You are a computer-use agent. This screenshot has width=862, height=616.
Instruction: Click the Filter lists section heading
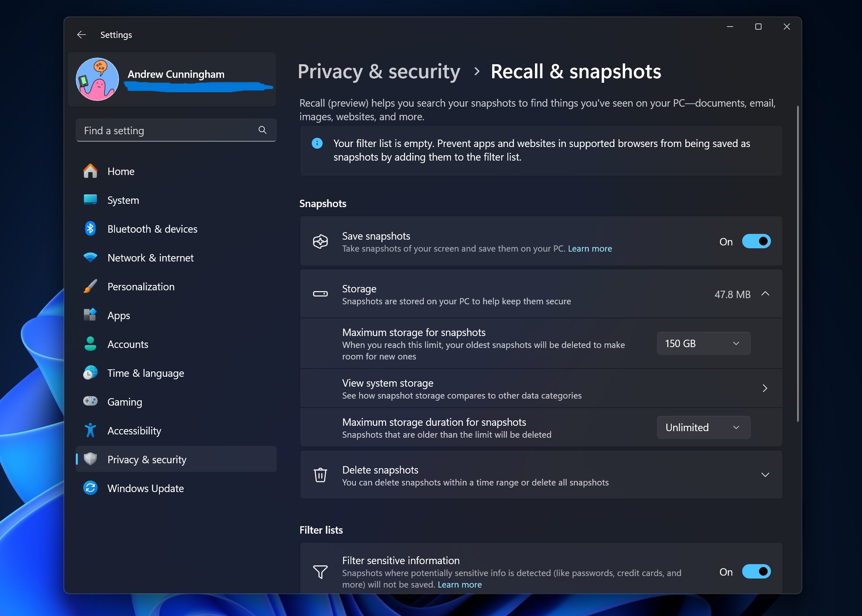(321, 530)
